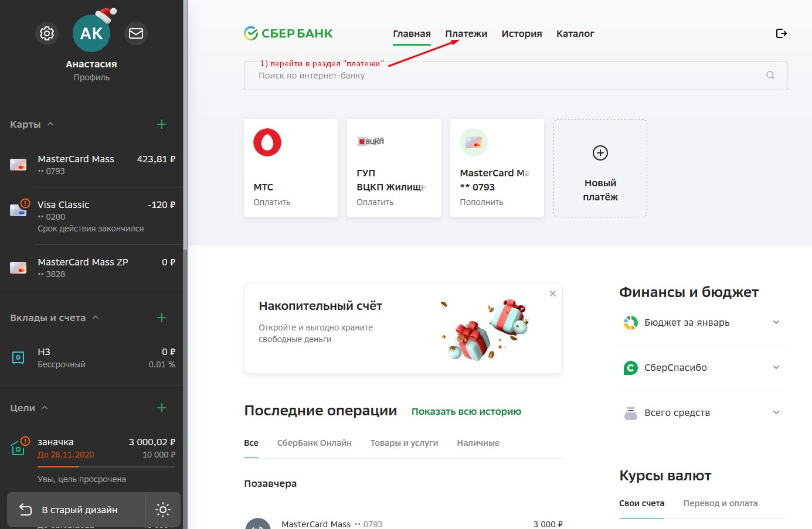The image size is (812, 529).
Task: Click the Поиск по интернет-банку field
Action: (515, 76)
